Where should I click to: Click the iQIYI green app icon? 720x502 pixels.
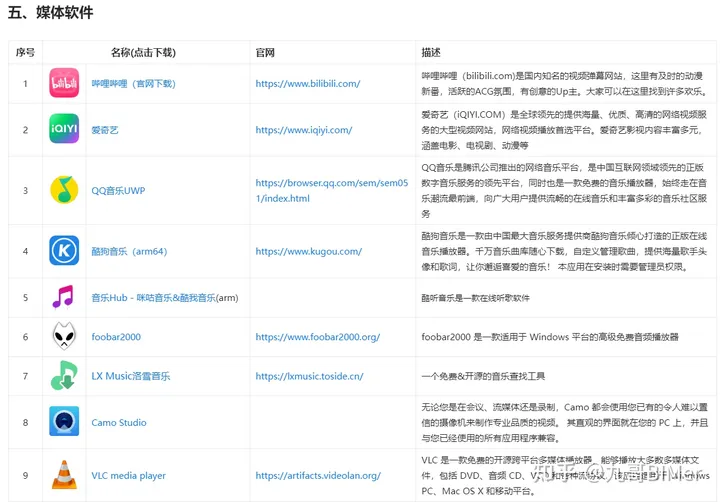pos(64,129)
